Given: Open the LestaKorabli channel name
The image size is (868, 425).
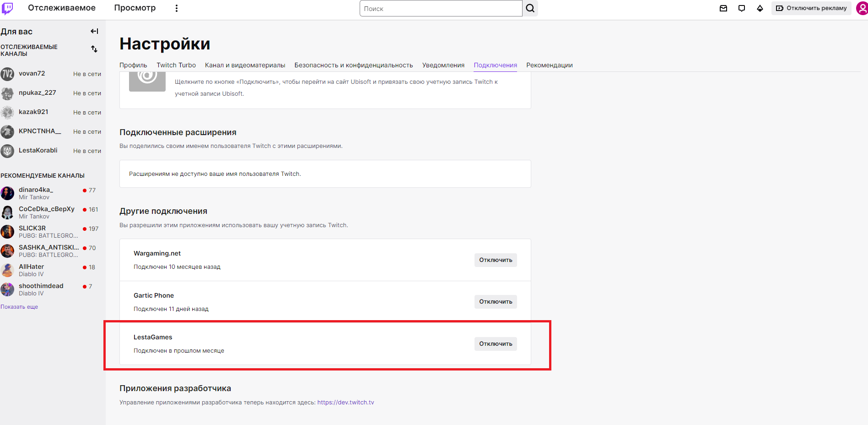Looking at the screenshot, I should tap(38, 150).
